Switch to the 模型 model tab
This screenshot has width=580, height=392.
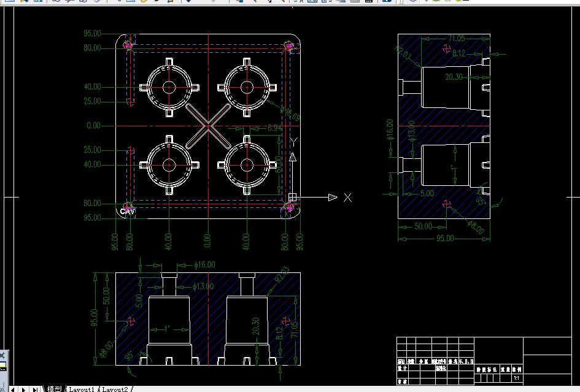pos(55,389)
